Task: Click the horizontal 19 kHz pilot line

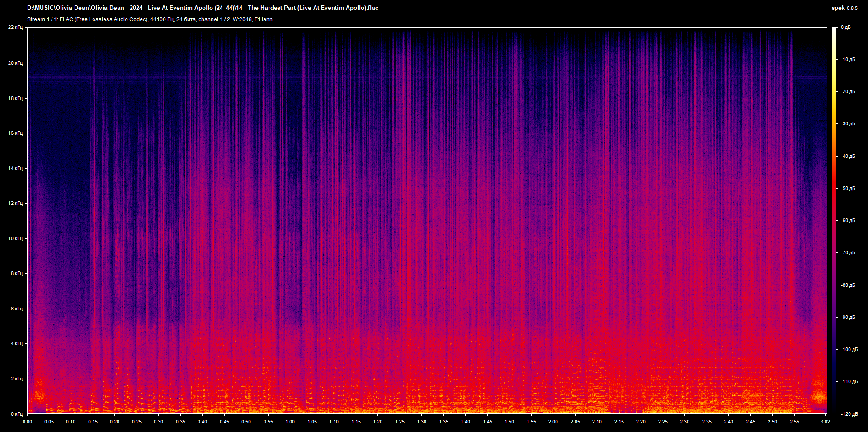Action: [427, 77]
